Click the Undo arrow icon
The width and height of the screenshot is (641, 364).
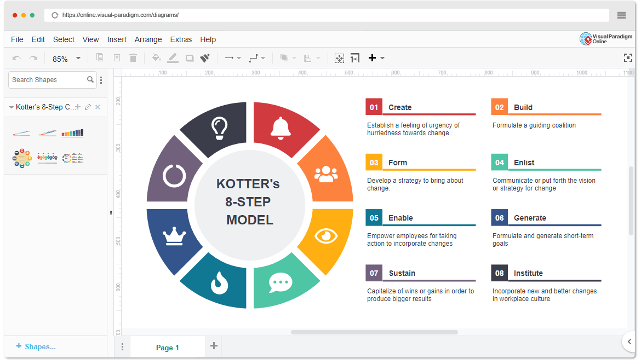click(x=16, y=57)
